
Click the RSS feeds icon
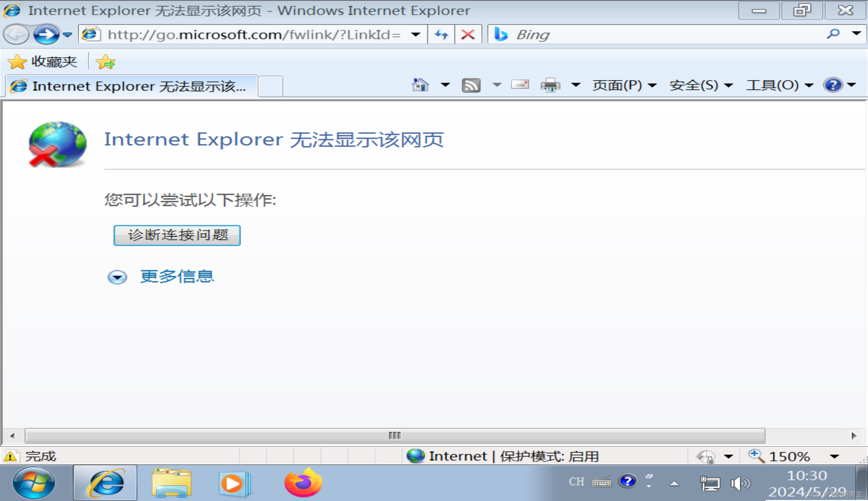click(471, 85)
